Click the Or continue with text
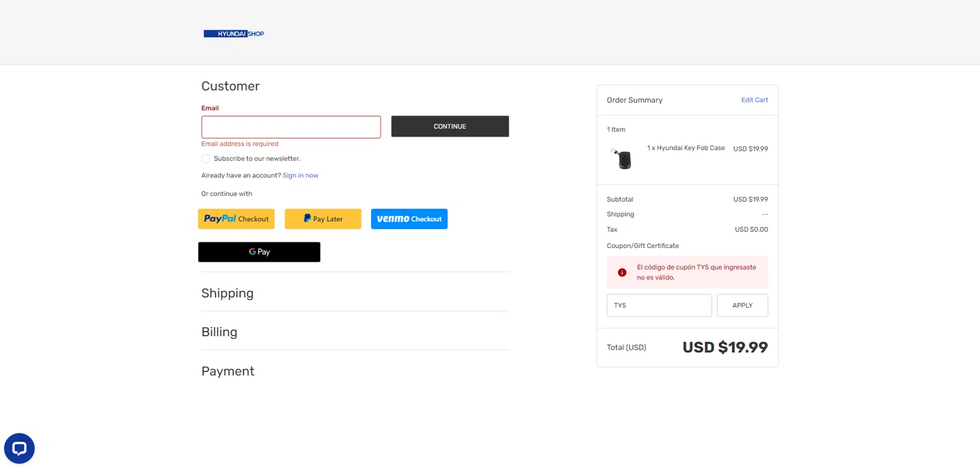Viewport: 980px width, 472px height. pyautogui.click(x=227, y=194)
